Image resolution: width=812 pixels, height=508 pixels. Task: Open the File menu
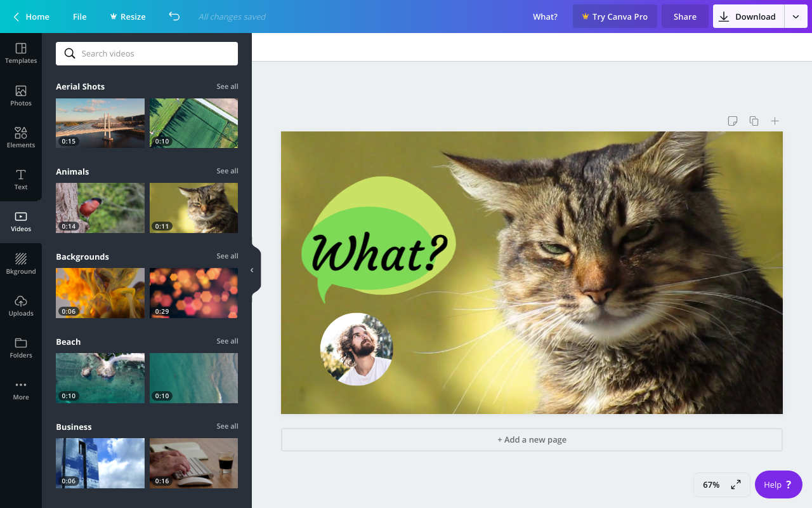click(x=79, y=17)
